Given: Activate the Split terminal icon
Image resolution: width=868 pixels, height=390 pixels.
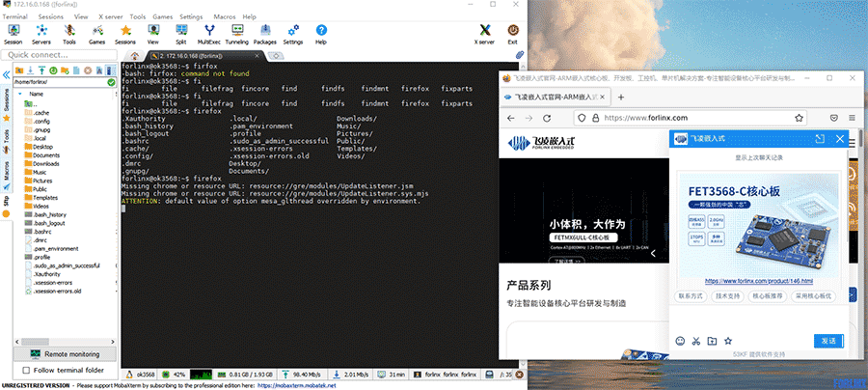Looking at the screenshot, I should (181, 35).
